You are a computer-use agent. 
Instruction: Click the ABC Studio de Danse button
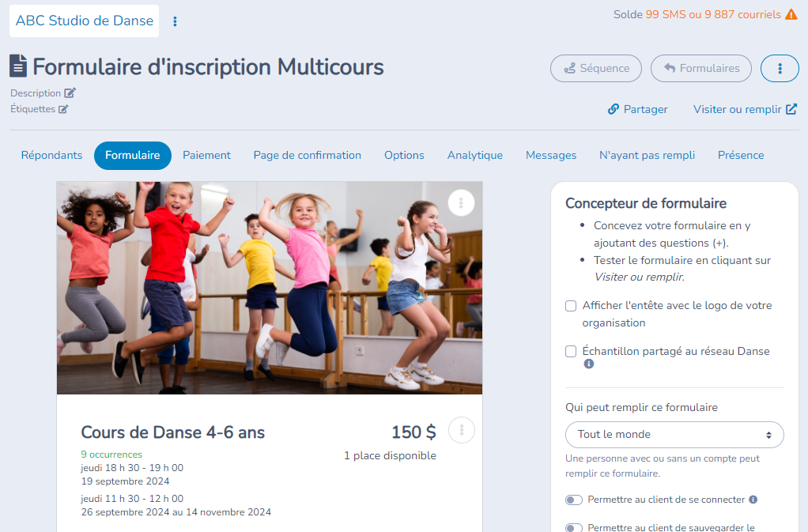84,21
